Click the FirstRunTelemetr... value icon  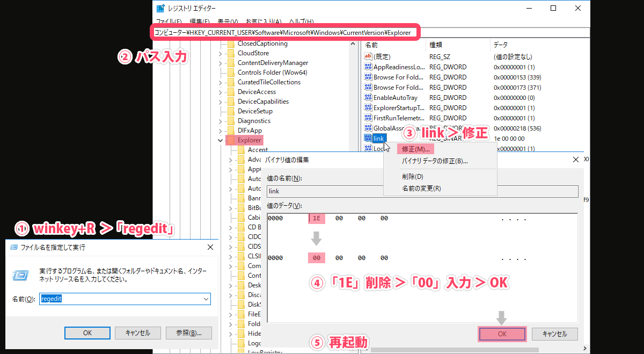tap(368, 118)
